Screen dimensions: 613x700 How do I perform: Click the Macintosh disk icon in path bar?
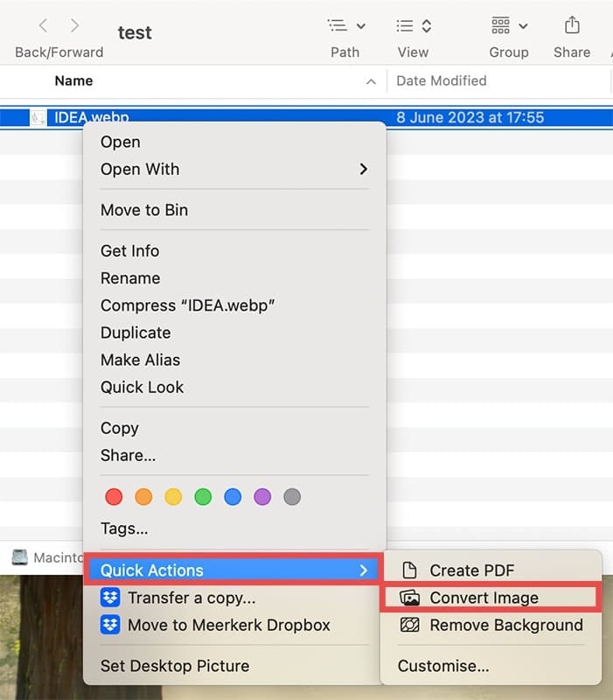(19, 557)
